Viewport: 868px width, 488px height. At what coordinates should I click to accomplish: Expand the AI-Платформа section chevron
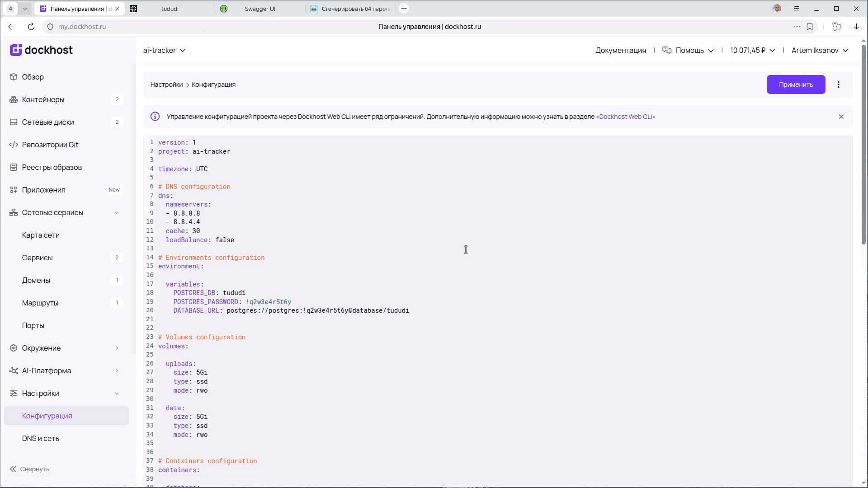click(x=117, y=371)
